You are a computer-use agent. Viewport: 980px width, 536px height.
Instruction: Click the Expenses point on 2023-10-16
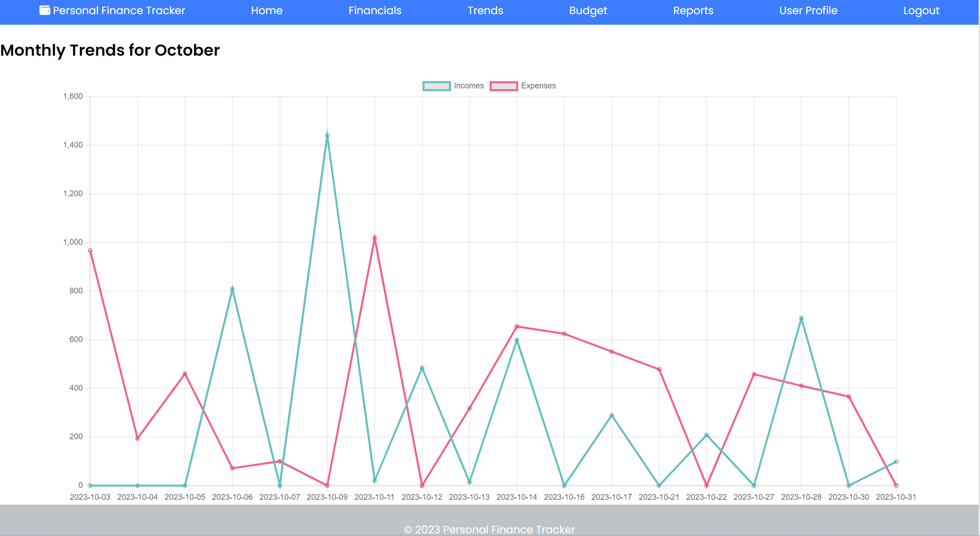coord(564,334)
